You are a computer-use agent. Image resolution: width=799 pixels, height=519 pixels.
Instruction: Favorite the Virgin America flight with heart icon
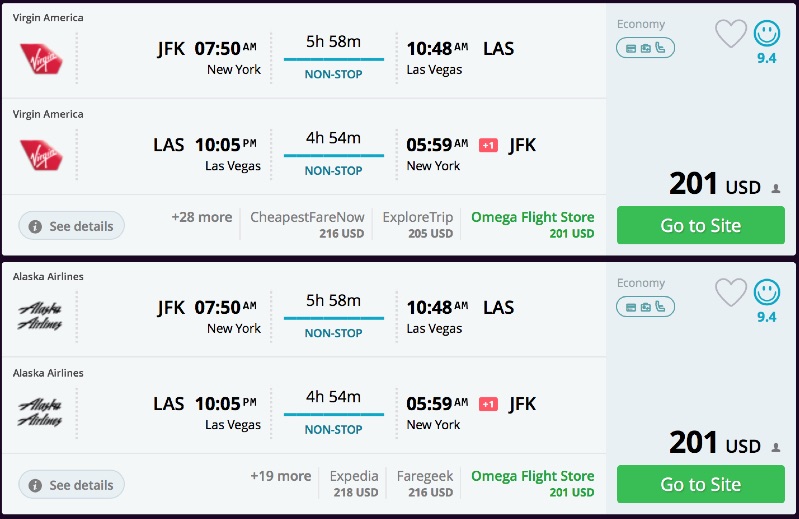pos(731,34)
